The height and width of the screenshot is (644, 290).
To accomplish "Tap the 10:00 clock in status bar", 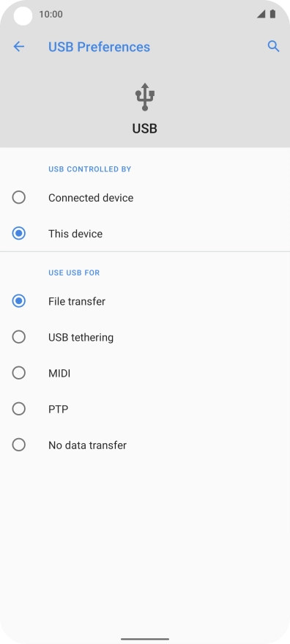I will click(x=51, y=15).
